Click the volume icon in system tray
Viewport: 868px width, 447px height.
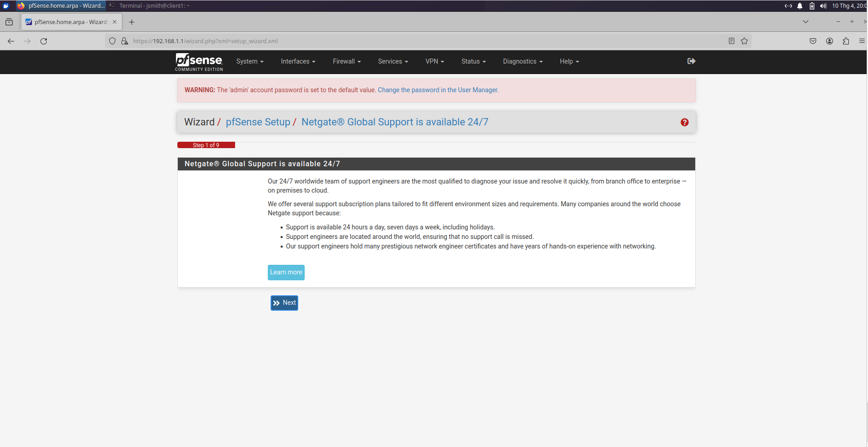point(823,6)
